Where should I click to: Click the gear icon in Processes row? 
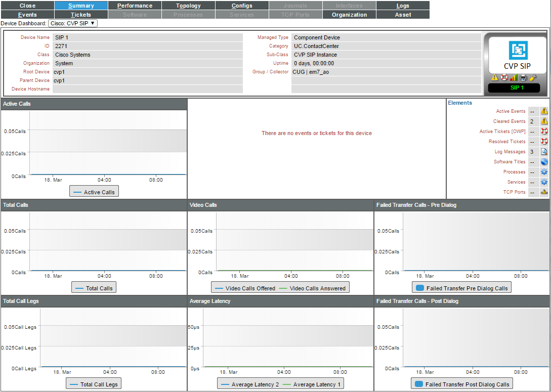click(x=544, y=172)
